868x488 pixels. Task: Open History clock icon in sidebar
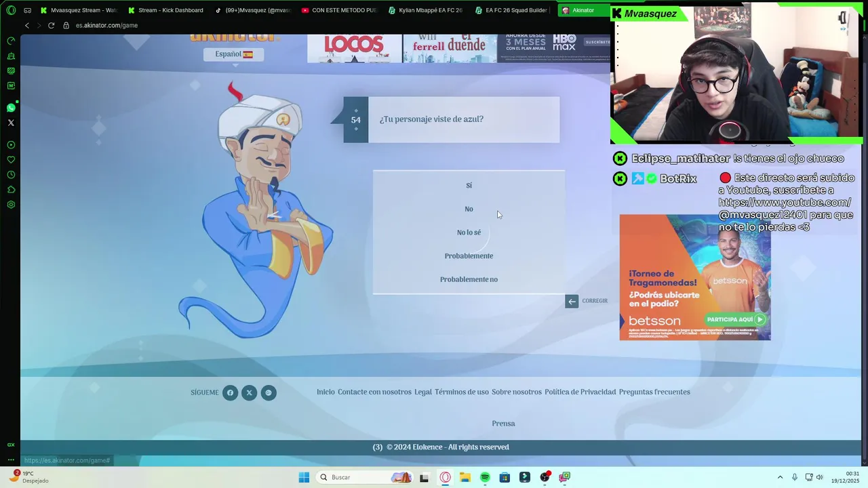click(x=11, y=175)
